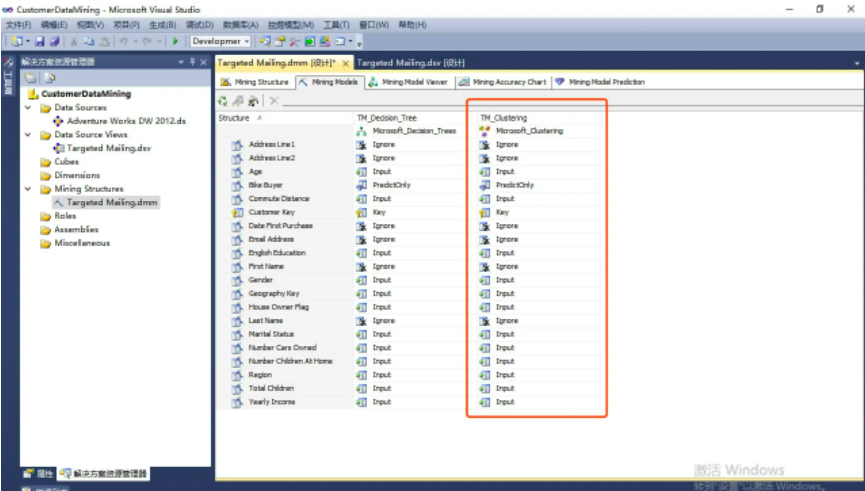Collapse the Data Sources folder
Image resolution: width=865 pixels, height=491 pixels.
click(x=28, y=108)
